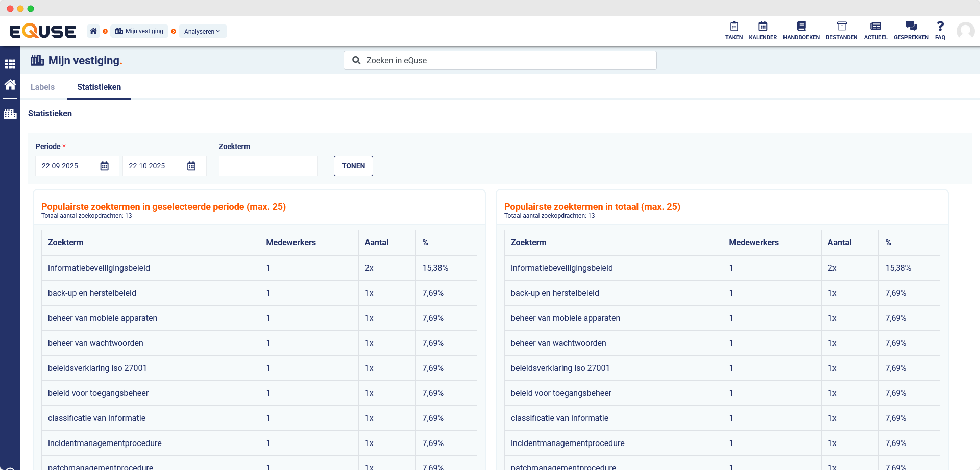Click the Zoekterm input field
The height and width of the screenshot is (470, 980).
[268, 166]
